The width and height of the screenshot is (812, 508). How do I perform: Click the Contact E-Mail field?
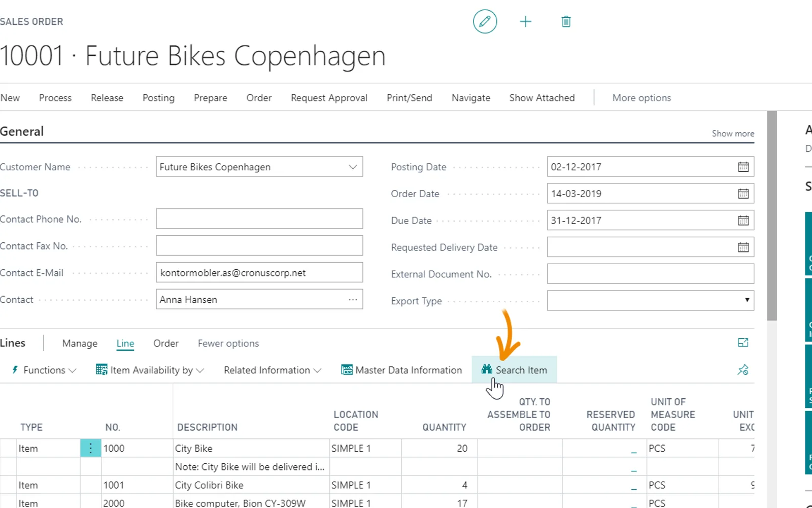pos(259,273)
